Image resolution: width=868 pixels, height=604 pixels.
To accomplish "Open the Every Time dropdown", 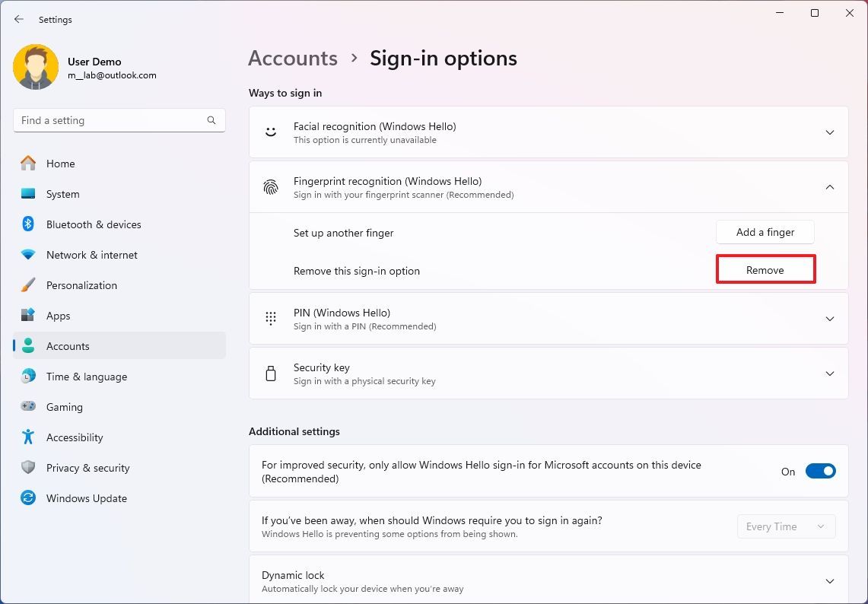I will pyautogui.click(x=786, y=526).
